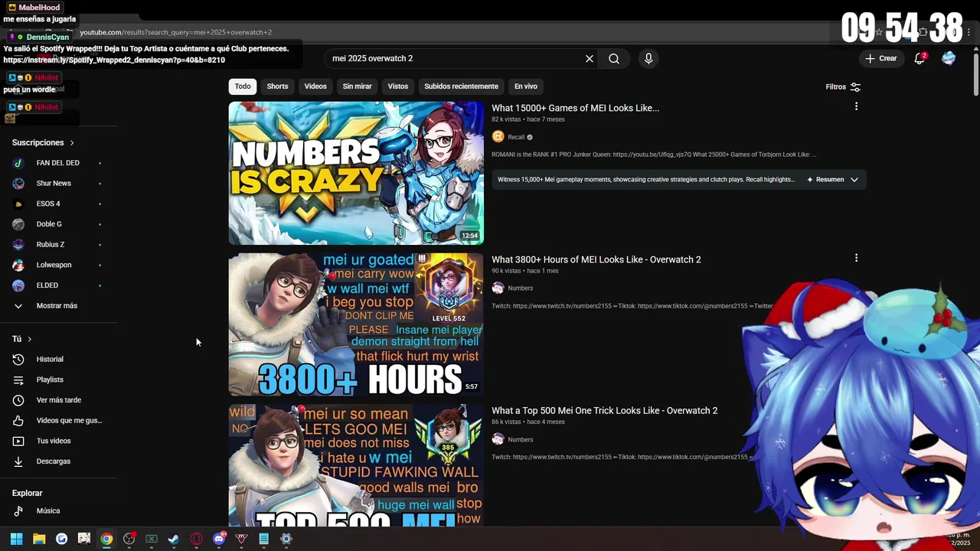
Task: Expand the Suscripciones section chevron
Action: pyautogui.click(x=72, y=143)
